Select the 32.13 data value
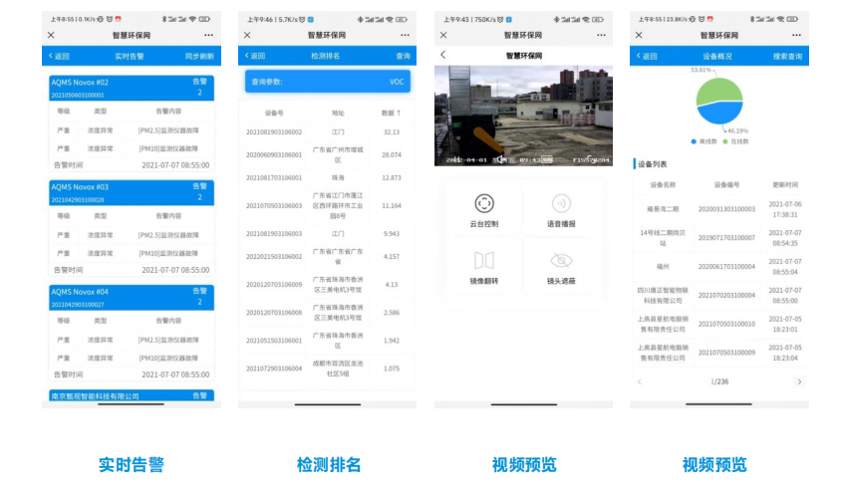 pyautogui.click(x=391, y=131)
